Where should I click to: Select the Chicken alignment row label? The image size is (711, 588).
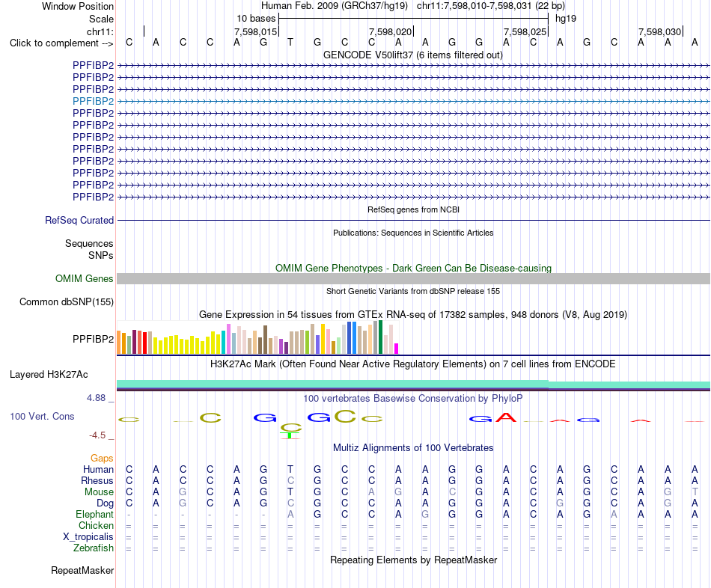point(96,525)
